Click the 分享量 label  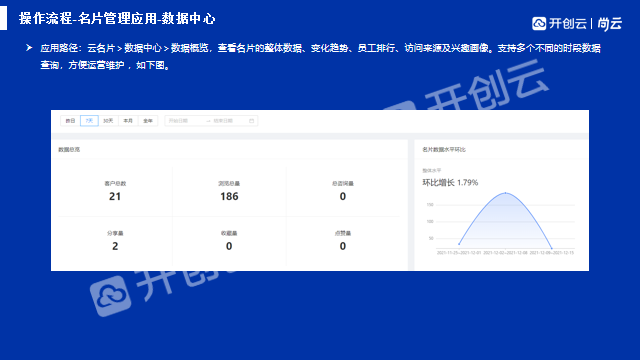tap(115, 233)
